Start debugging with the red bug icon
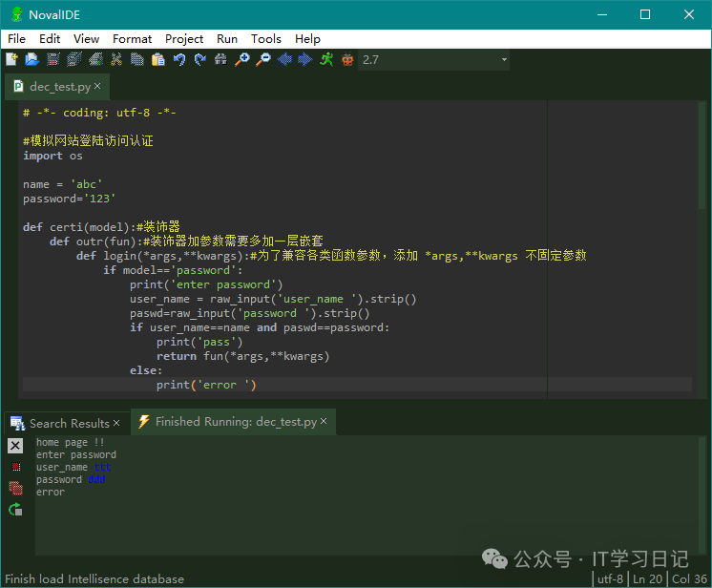 tap(346, 59)
